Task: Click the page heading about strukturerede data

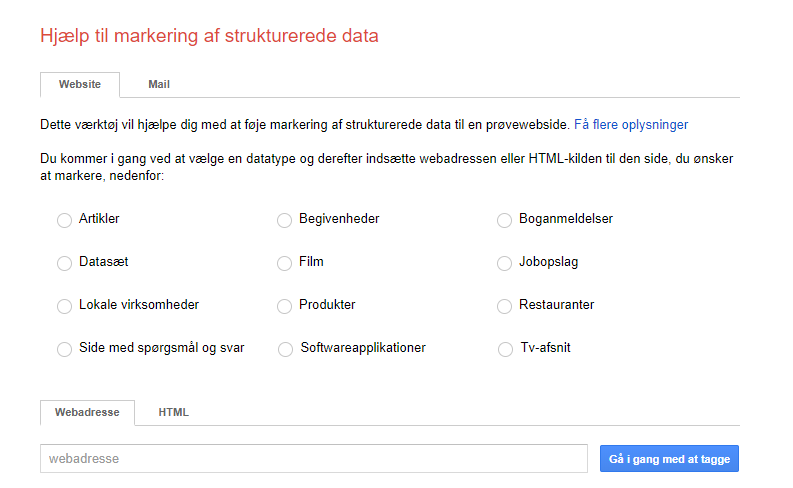Action: pos(209,36)
